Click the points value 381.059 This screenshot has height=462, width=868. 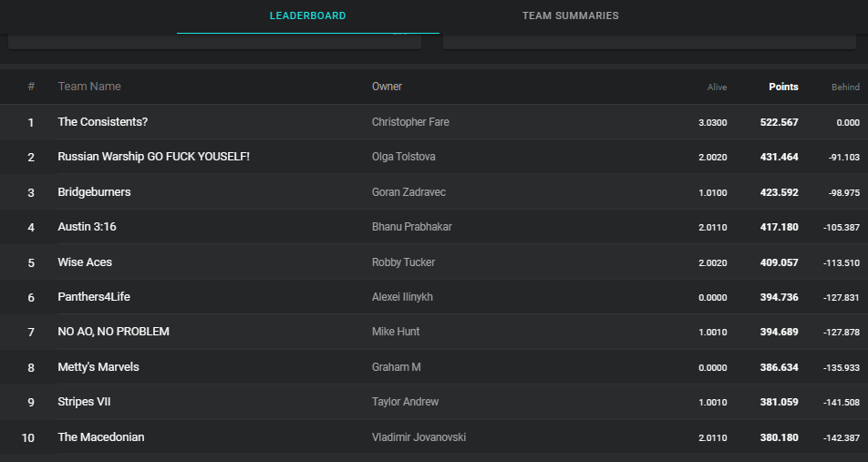pyautogui.click(x=780, y=402)
